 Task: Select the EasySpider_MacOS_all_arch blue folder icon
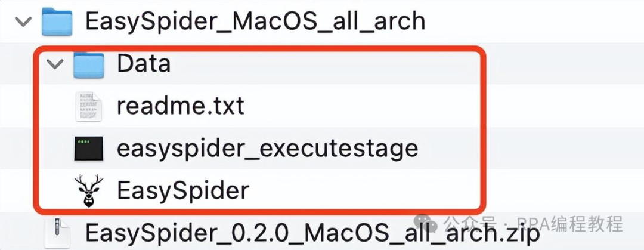point(57,21)
